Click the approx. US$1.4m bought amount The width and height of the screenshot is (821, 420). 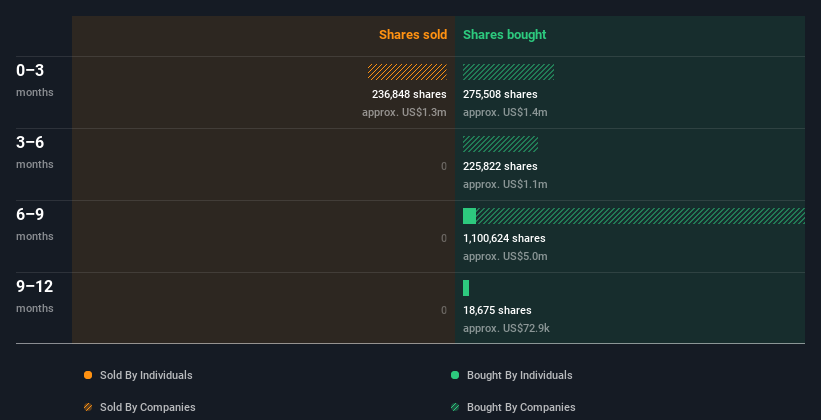pos(505,112)
